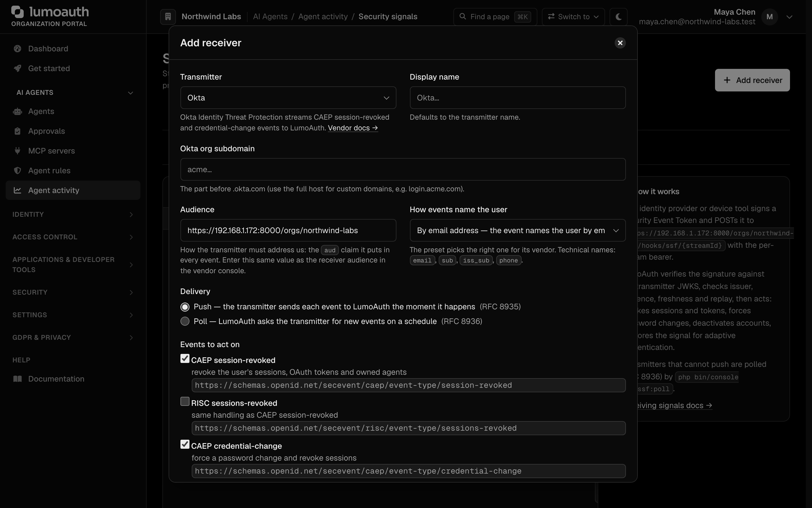The height and width of the screenshot is (508, 812).
Task: Check RISC sessions-revoked checkbox
Action: click(185, 402)
